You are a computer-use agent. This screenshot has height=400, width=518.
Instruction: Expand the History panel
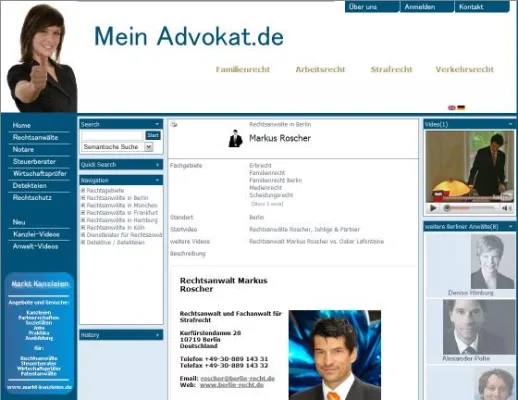pyautogui.click(x=157, y=335)
